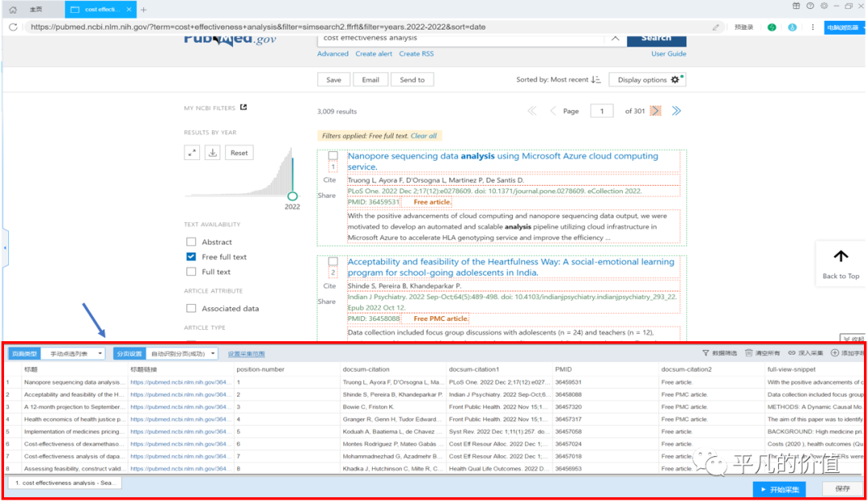Screen dimensions: 868x502
Task: Click the page number input field
Action: click(602, 111)
